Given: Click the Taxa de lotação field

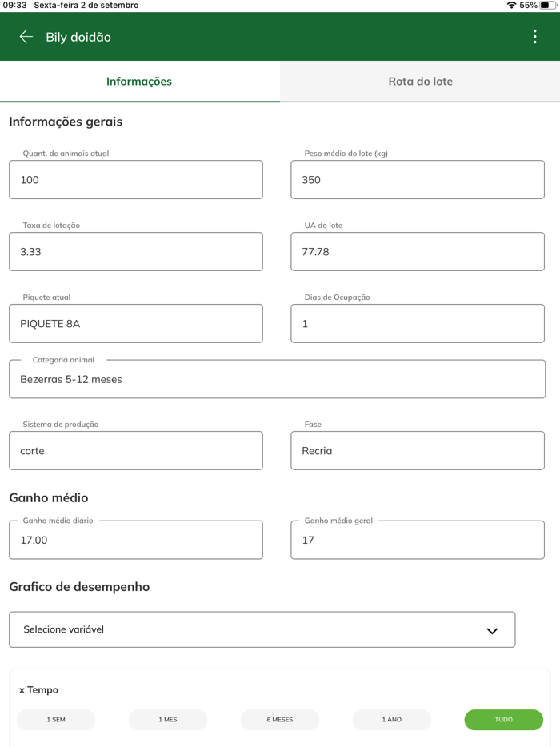Looking at the screenshot, I should click(x=136, y=252).
